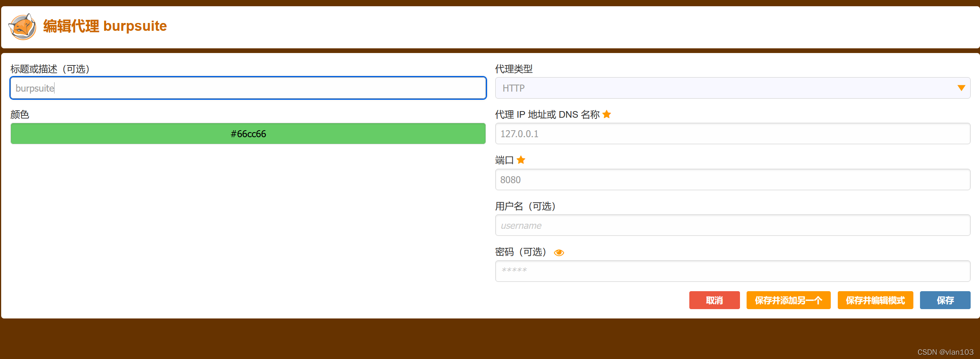Focus the password input field
The image size is (980, 359).
coord(733,271)
